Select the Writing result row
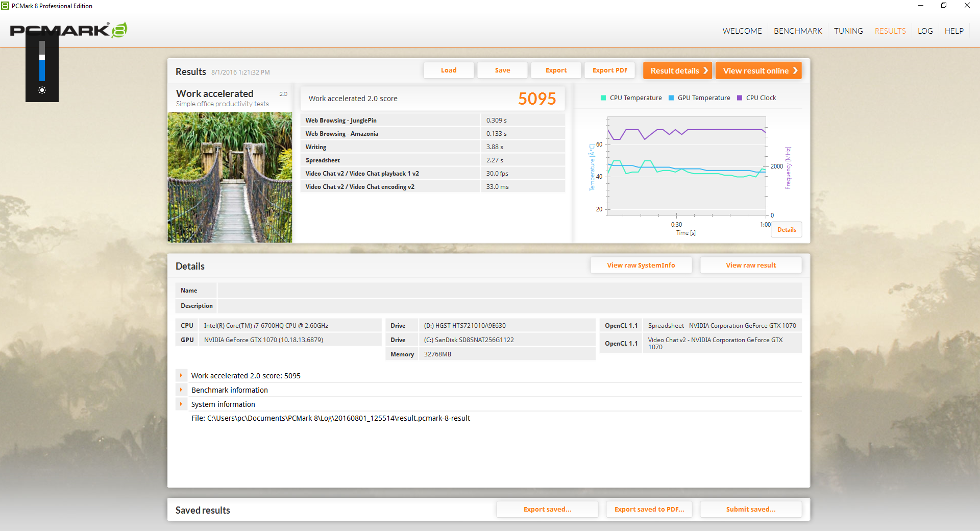The image size is (980, 531). point(433,147)
